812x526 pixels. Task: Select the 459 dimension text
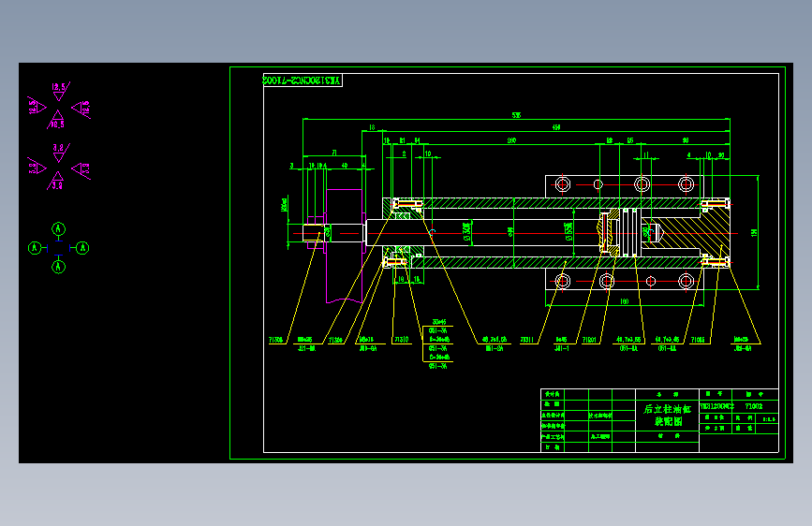[x=556, y=127]
